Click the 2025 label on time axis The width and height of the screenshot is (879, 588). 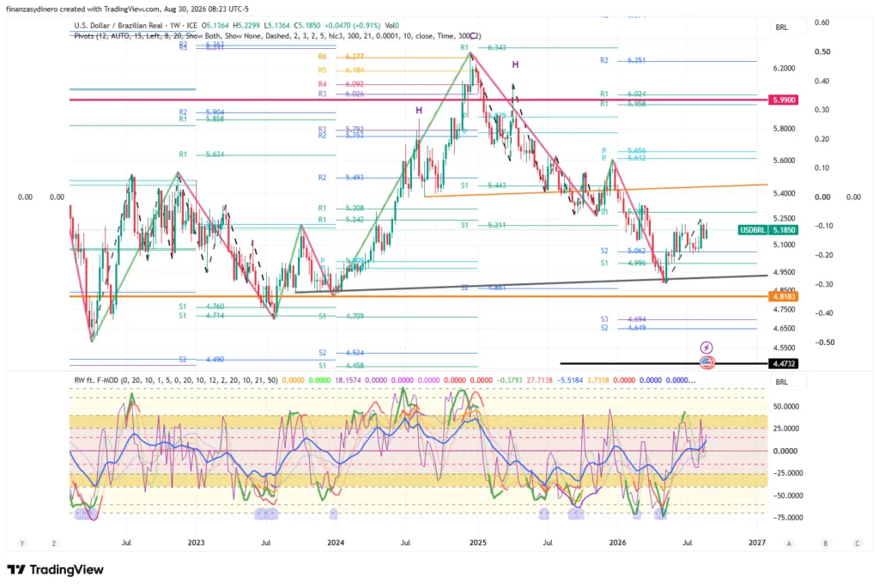(477, 543)
